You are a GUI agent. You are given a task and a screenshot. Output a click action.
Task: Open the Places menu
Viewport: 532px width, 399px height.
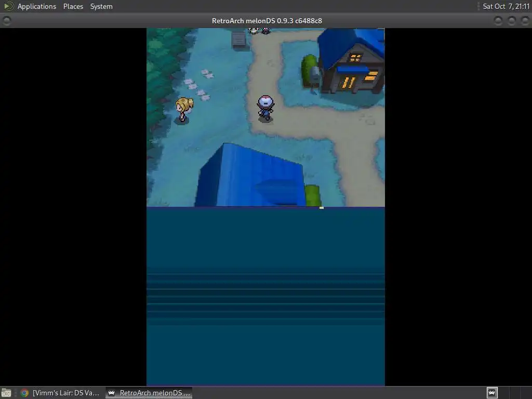[x=73, y=6]
